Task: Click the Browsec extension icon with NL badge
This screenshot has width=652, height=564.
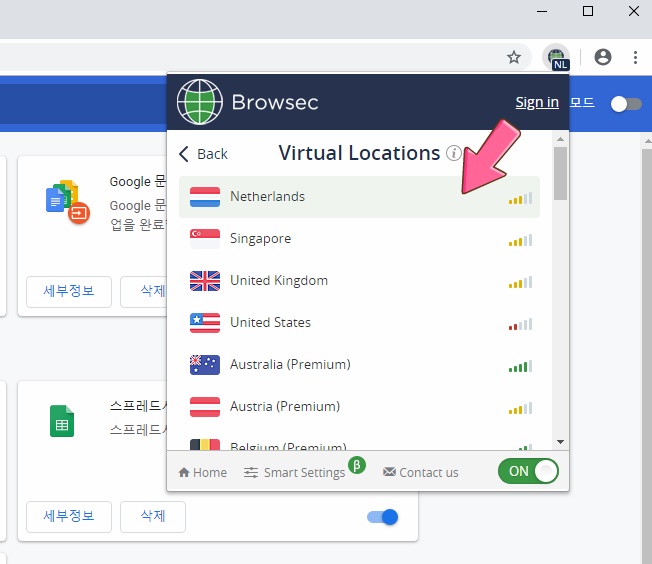Action: point(556,57)
